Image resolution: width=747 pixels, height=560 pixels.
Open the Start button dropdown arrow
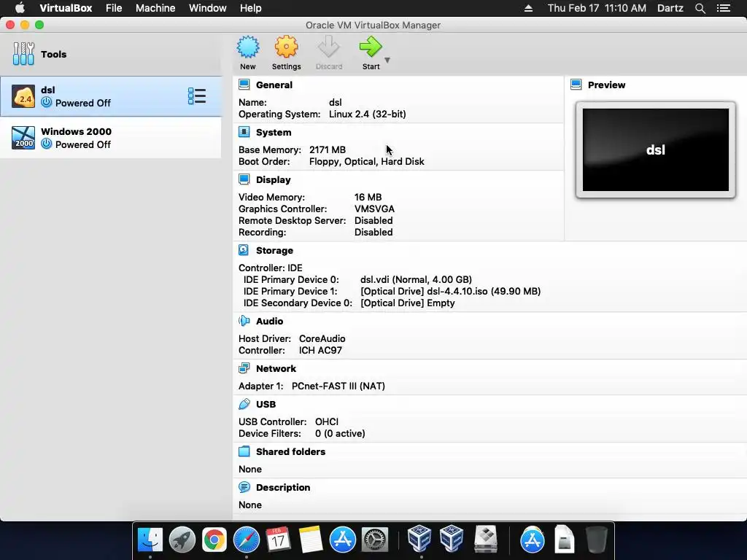click(x=387, y=60)
